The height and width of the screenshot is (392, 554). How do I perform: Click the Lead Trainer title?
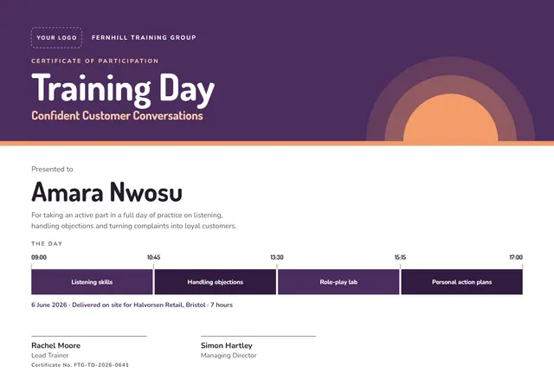50,356
